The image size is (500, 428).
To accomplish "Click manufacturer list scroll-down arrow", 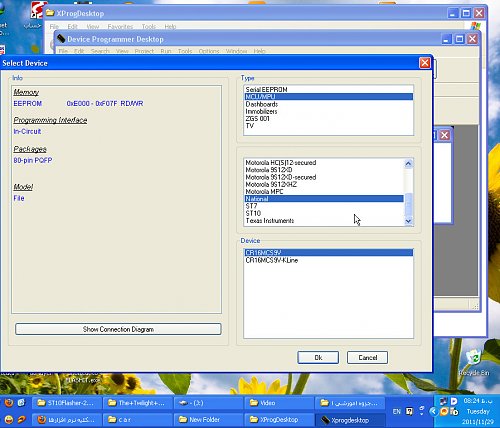I will tap(408, 221).
